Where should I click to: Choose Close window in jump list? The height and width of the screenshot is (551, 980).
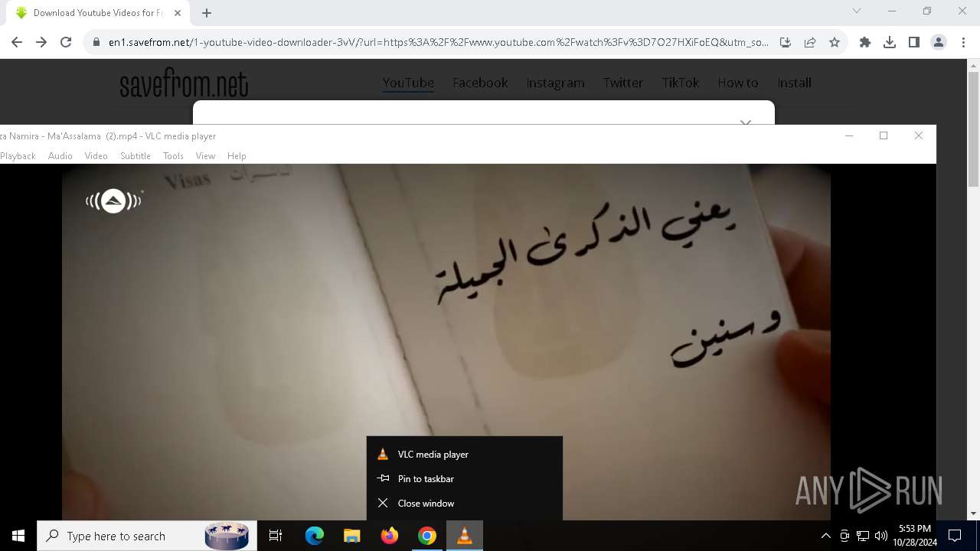[x=465, y=504]
